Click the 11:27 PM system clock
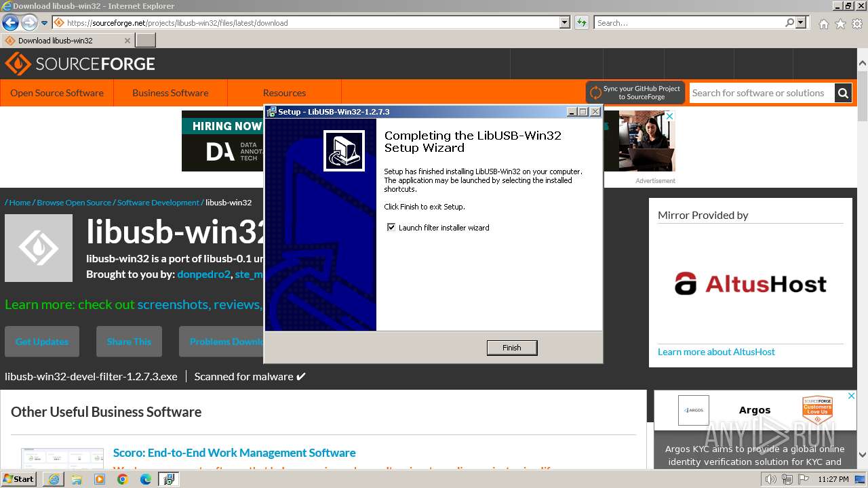Screen dimensions: 868x488 [833, 479]
